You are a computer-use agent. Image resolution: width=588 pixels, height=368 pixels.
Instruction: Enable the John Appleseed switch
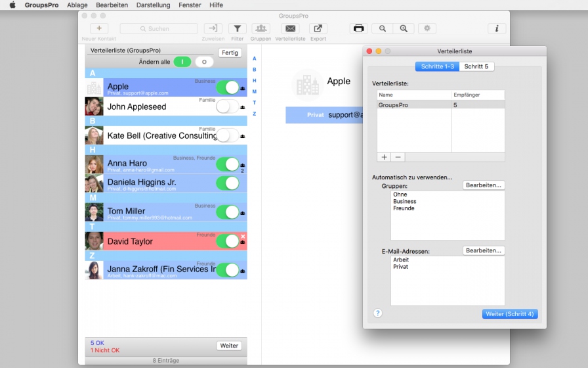pyautogui.click(x=228, y=106)
